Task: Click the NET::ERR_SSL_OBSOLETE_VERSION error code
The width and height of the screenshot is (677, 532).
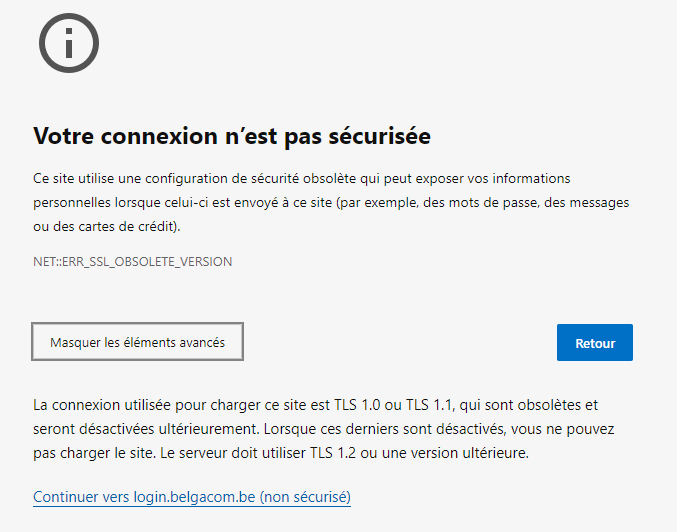Action: (132, 261)
